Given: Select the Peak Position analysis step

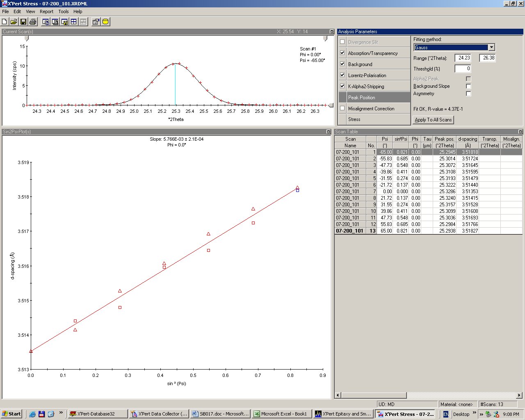Looking at the screenshot, I should (x=374, y=98).
